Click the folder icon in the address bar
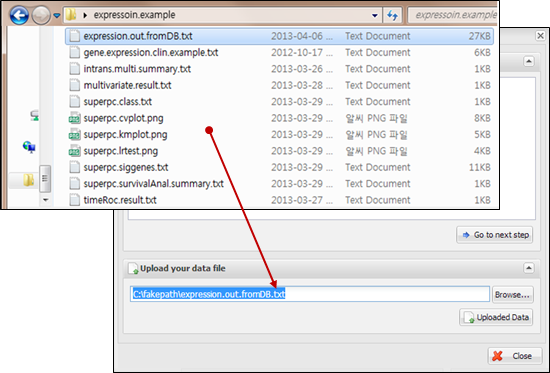The image size is (550, 373). click(71, 15)
